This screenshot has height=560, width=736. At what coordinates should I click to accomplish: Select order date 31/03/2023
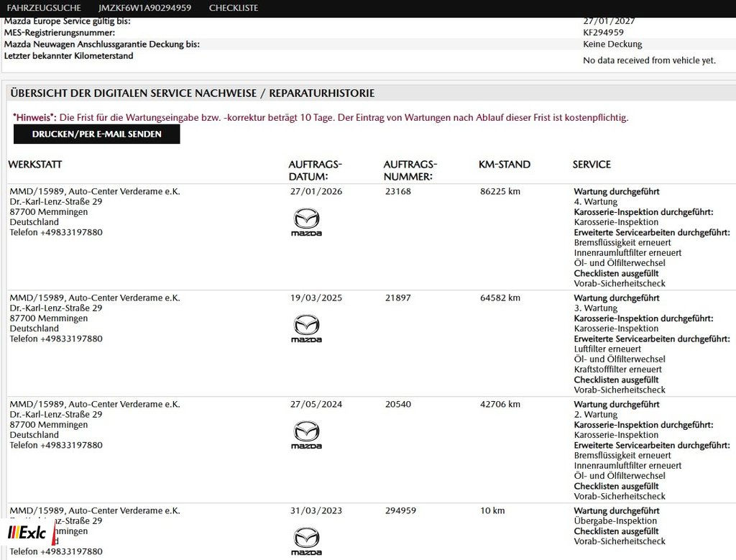pos(316,510)
